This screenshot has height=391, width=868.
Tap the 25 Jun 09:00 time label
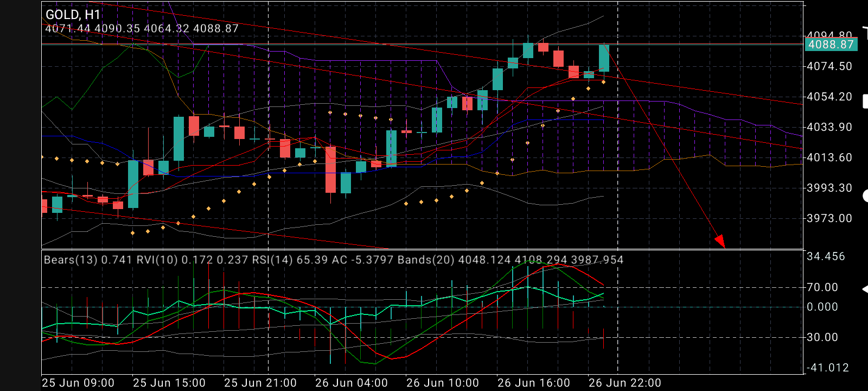tap(78, 383)
